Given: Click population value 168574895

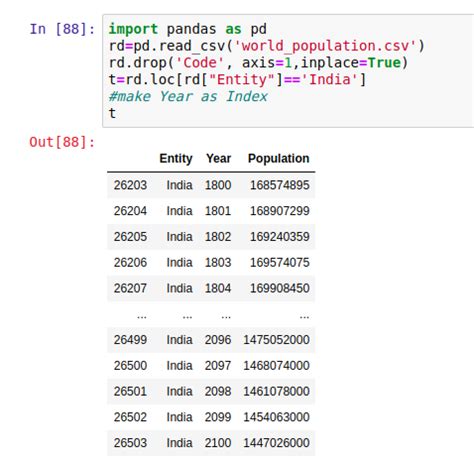Looking at the screenshot, I should point(280,185).
